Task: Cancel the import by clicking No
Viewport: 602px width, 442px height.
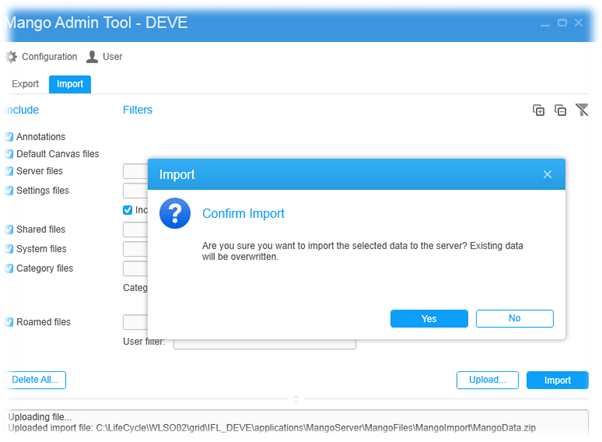Action: coord(514,318)
